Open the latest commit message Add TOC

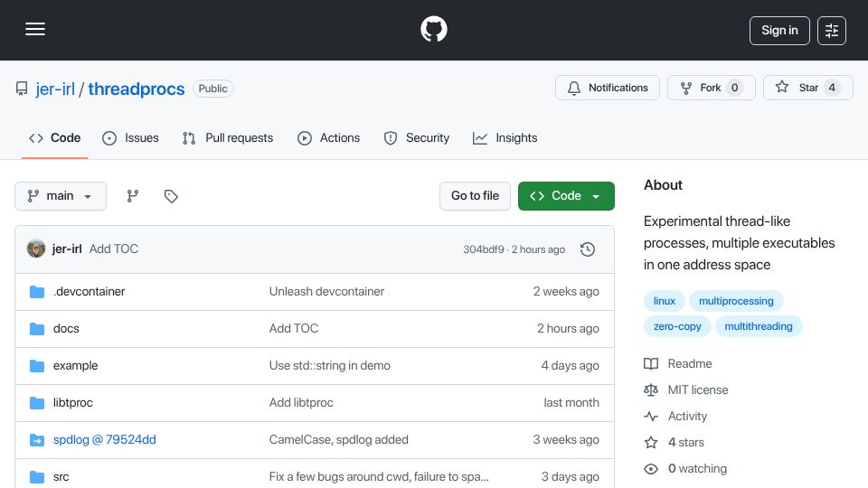[114, 249]
